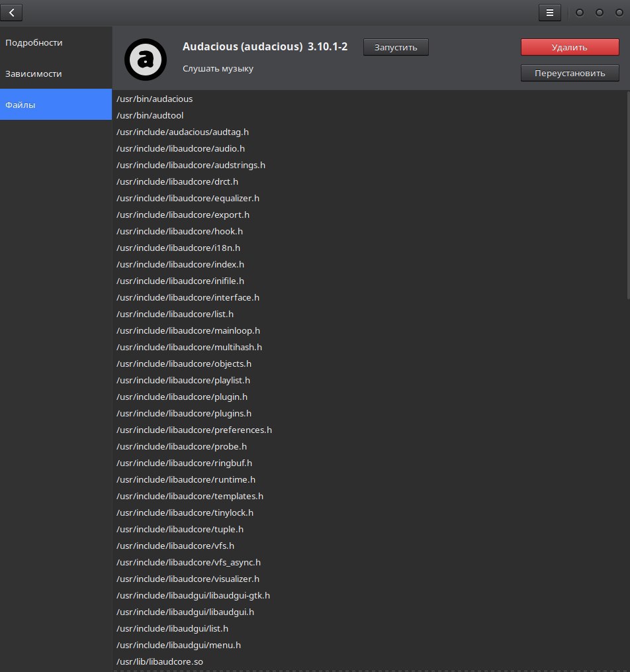Screen dimensions: 630x672
Task: Click the libaudcore/vfs.h path
Action: (175, 546)
